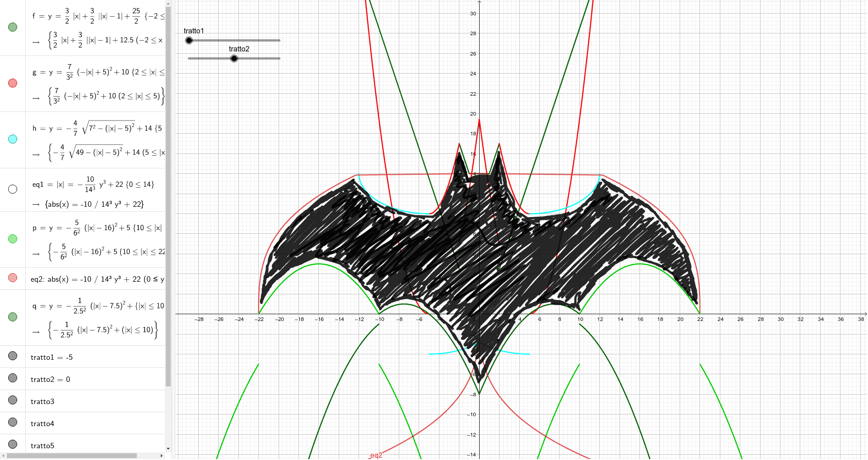Toggle visibility of function f
Screen dimensions: 868x460
coord(13,27)
